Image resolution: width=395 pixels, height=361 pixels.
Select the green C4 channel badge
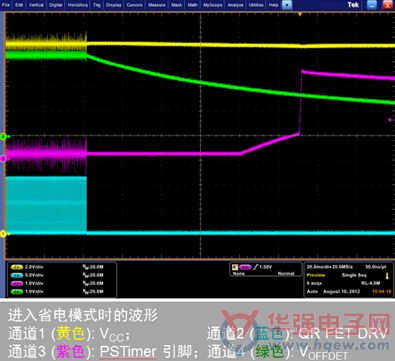17,292
